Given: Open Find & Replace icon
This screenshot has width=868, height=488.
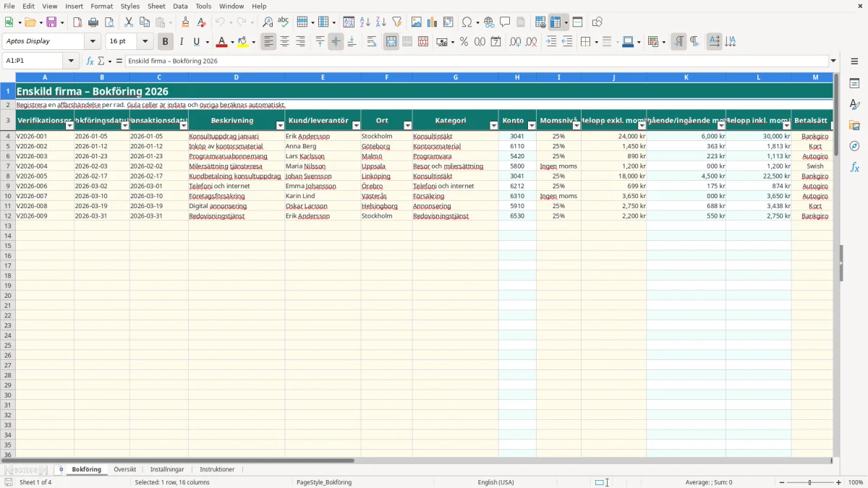Looking at the screenshot, I should point(268,22).
